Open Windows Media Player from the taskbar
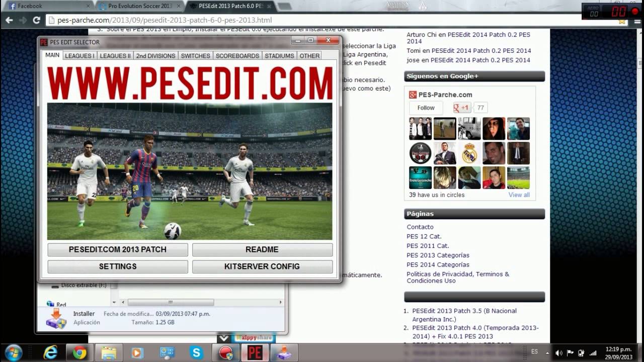The width and height of the screenshot is (644, 362). coord(137,353)
